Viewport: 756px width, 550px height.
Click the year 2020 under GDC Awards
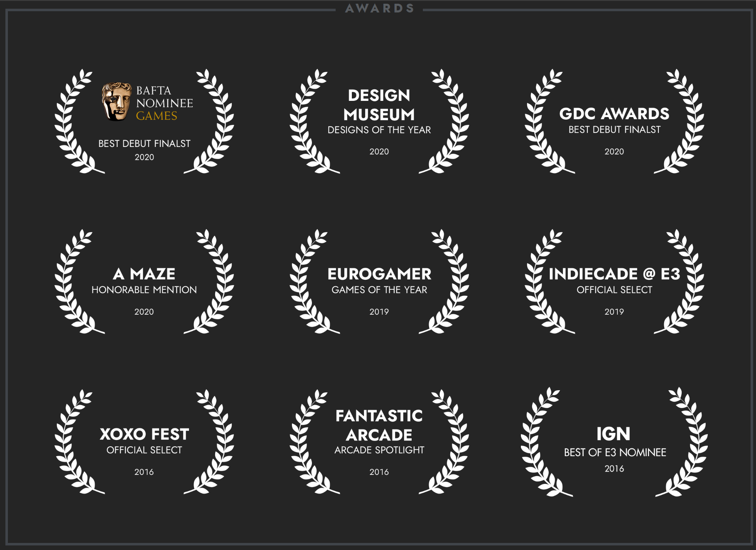coord(614,152)
